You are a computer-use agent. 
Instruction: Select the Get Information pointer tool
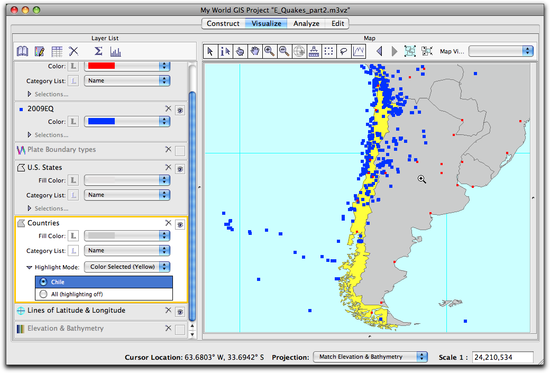pos(225,52)
